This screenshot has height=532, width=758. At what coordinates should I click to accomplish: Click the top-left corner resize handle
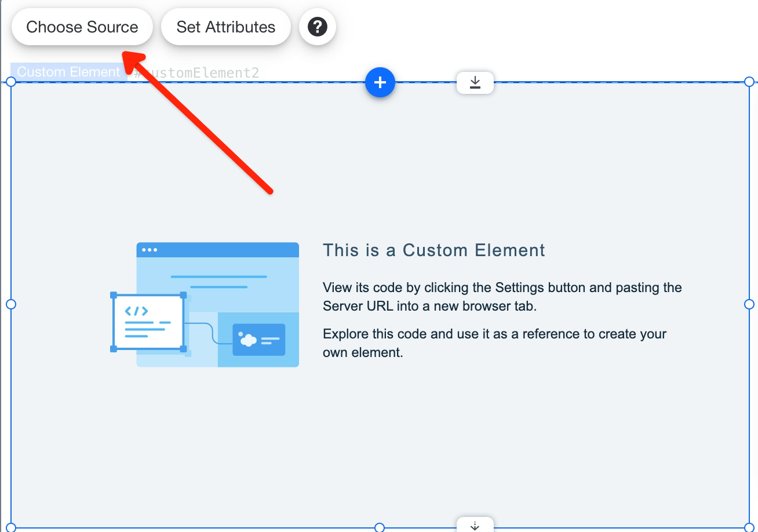pos(10,82)
